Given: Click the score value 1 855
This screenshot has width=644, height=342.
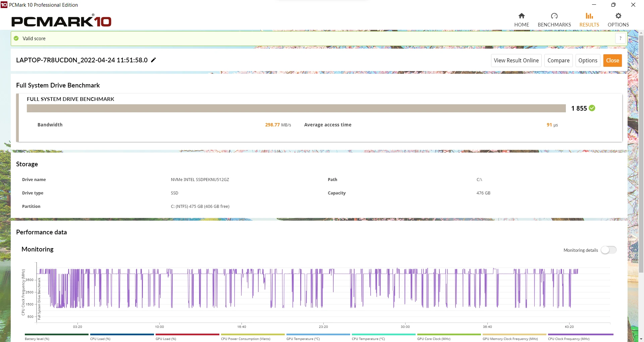Looking at the screenshot, I should tap(579, 108).
